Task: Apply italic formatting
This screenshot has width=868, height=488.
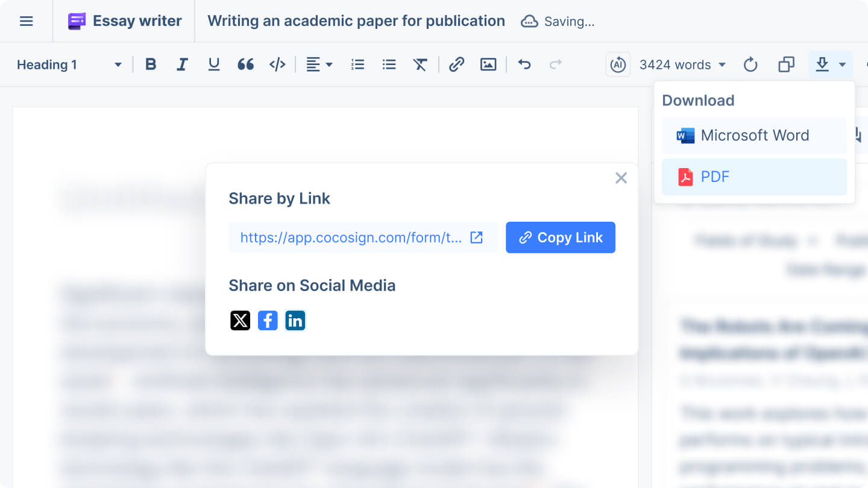Action: pyautogui.click(x=182, y=64)
